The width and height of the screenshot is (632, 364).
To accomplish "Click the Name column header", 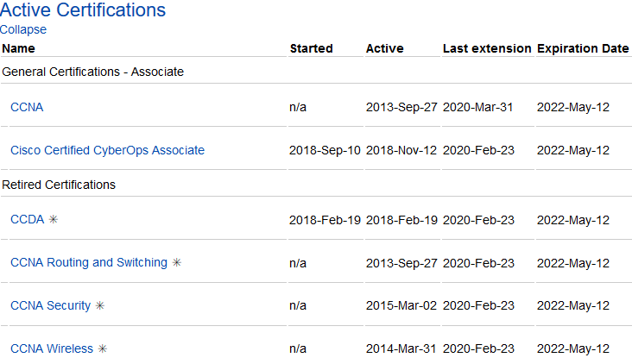I will (18, 48).
